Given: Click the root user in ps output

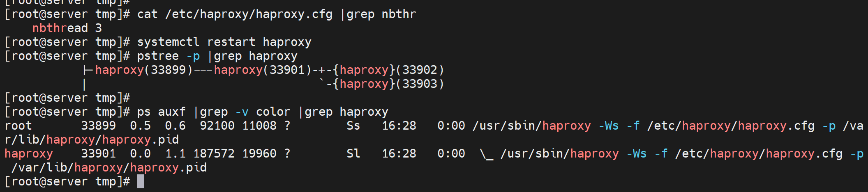Looking at the screenshot, I should (18, 126).
